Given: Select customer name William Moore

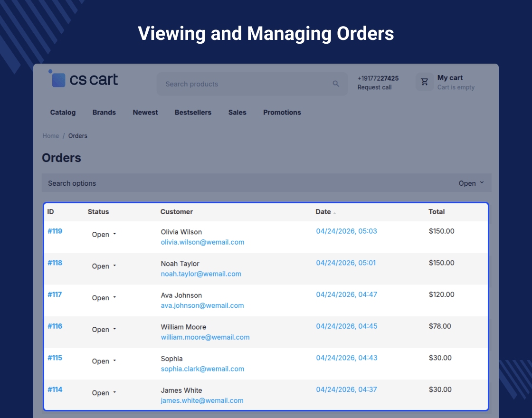Looking at the screenshot, I should point(183,327).
